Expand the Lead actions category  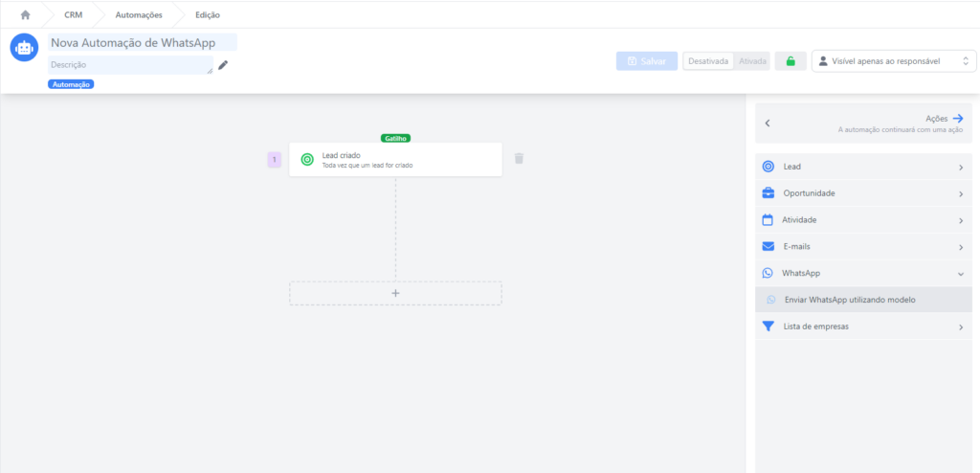tap(863, 167)
